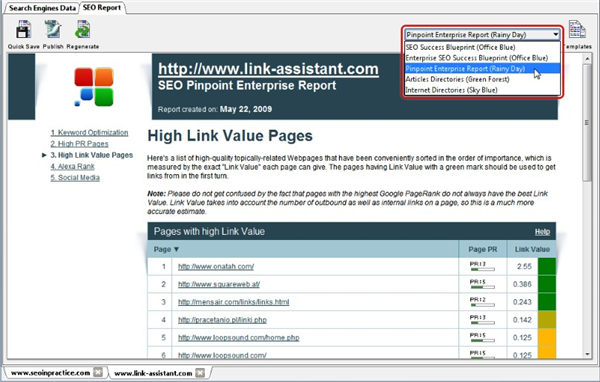Click PR bar for onatah.com row
Screen dimensions: 600x382
(483, 269)
